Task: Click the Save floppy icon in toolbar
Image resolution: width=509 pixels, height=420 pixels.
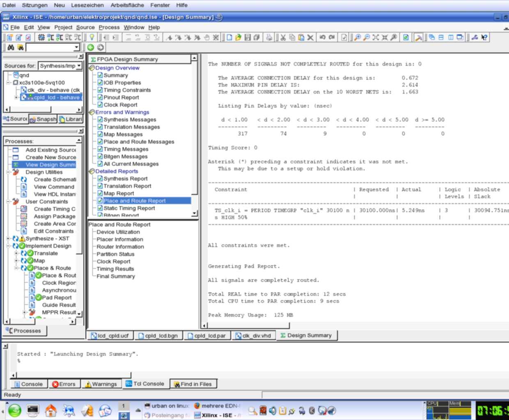Action: point(248,37)
